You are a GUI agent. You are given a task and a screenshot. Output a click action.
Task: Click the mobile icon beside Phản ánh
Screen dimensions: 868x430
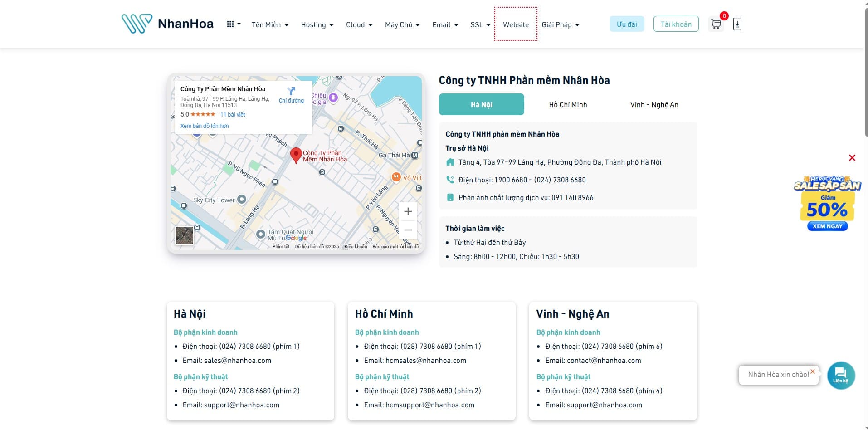[x=450, y=197]
